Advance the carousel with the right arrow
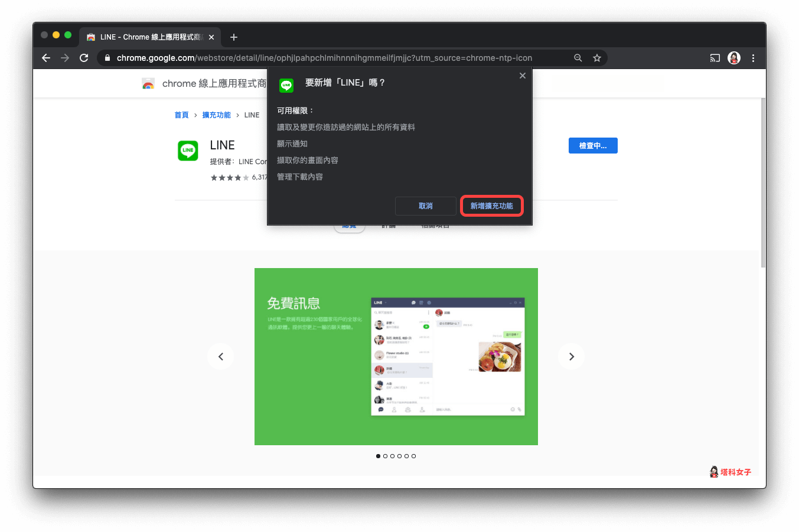 pos(571,356)
